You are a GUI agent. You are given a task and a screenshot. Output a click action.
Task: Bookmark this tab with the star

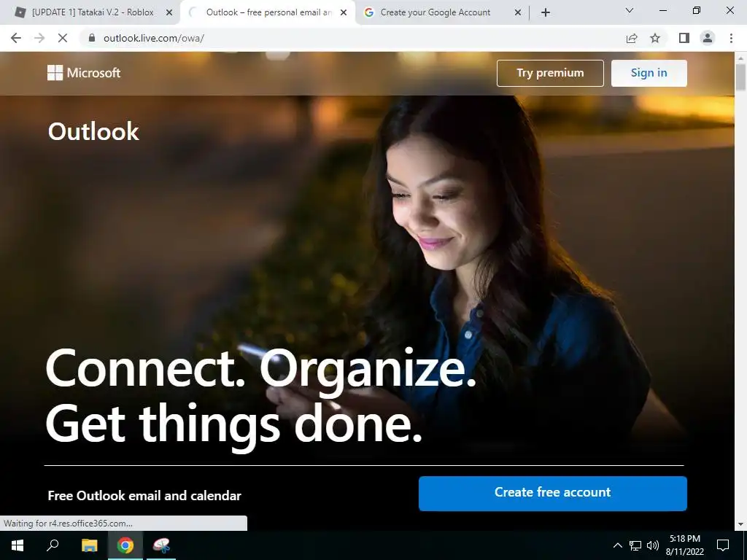[655, 38]
